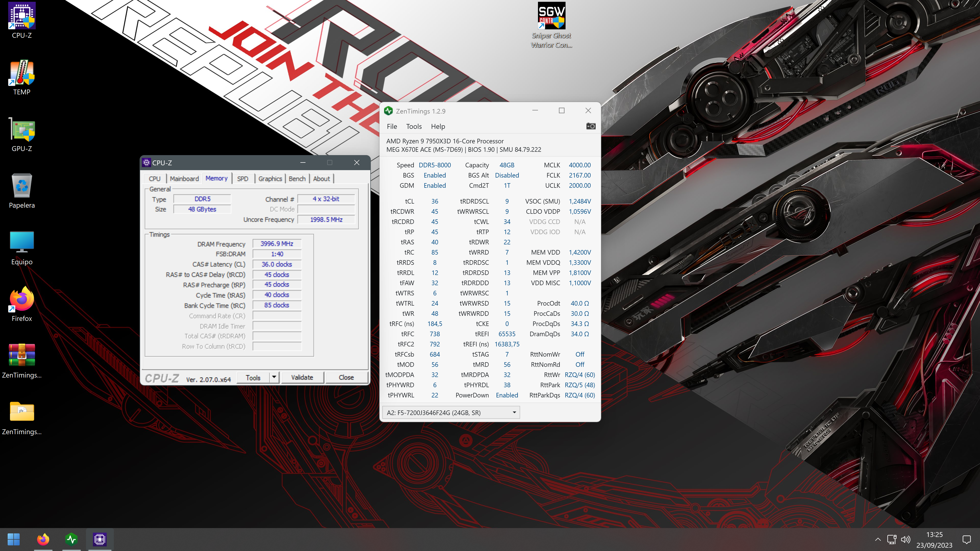Switch to the CPU tab in CPU-Z
The width and height of the screenshot is (980, 551).
click(x=154, y=179)
